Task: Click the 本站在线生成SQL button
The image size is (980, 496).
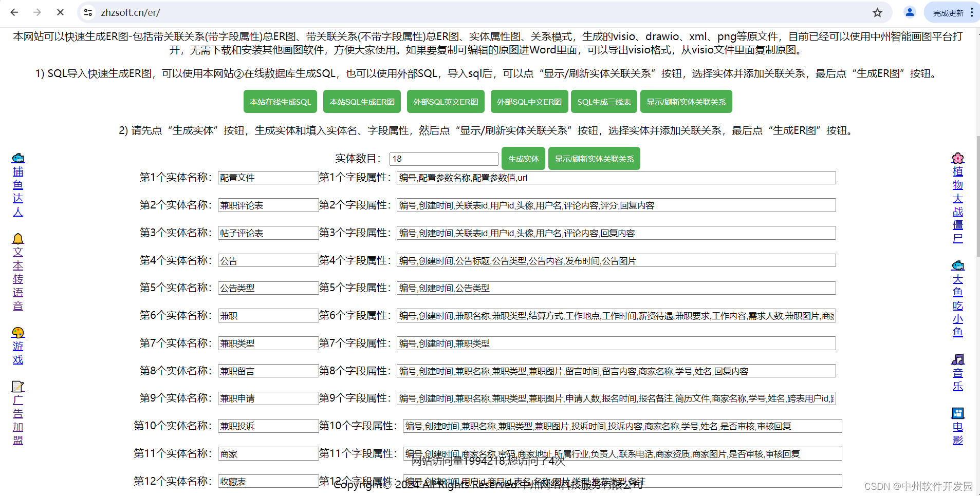Action: point(280,102)
